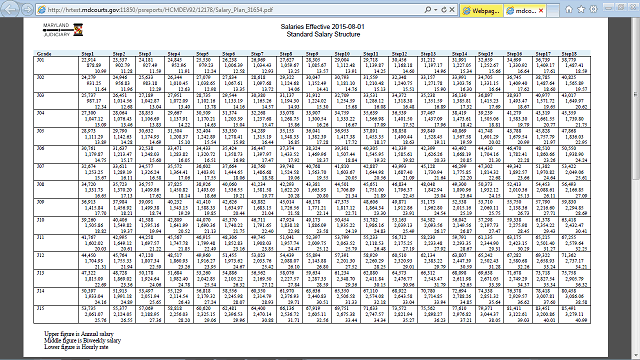This screenshot has width=640, height=360.
Task: Stop loading with the X icon in address bar
Action: [452, 9]
